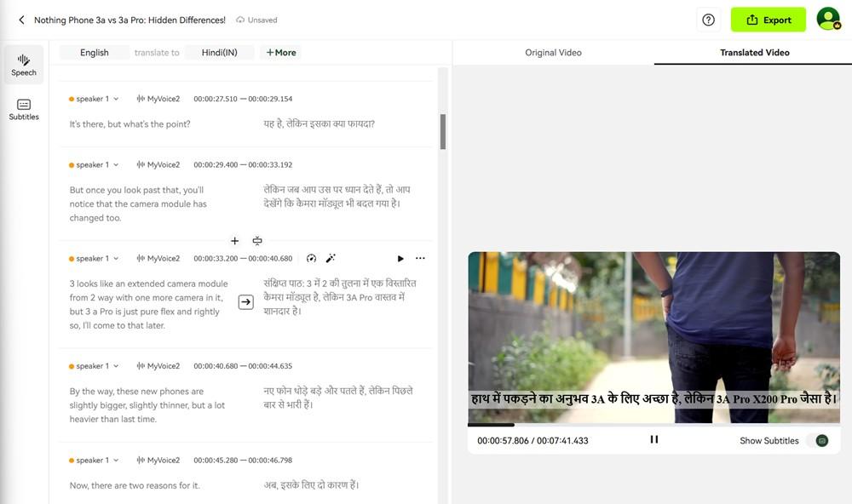
Task: Go back using the left arrow icon
Action: [21, 20]
